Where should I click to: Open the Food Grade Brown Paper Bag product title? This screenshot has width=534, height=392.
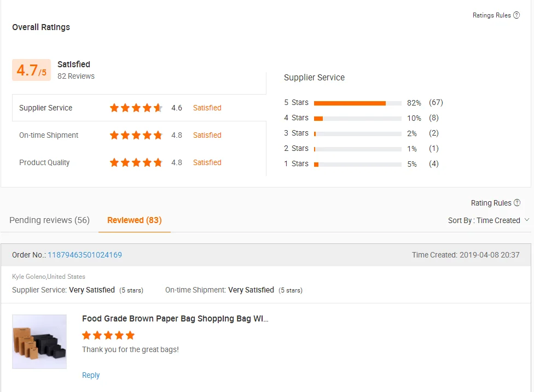pyautogui.click(x=175, y=319)
